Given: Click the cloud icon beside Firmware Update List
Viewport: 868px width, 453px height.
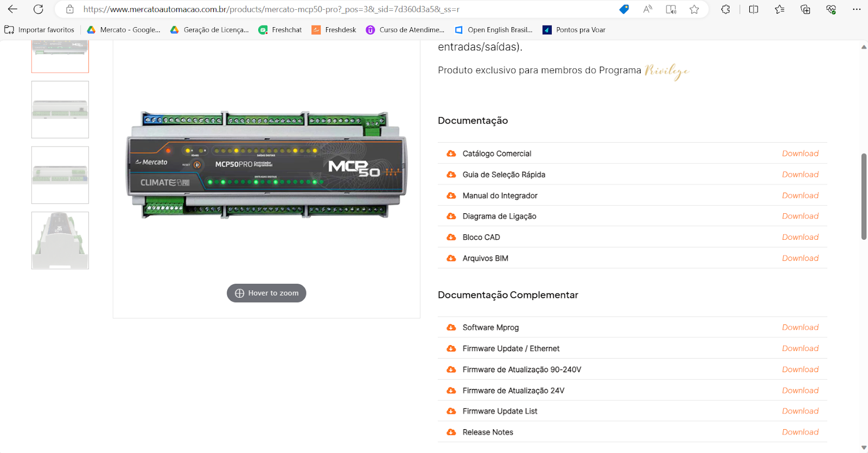Looking at the screenshot, I should (451, 411).
